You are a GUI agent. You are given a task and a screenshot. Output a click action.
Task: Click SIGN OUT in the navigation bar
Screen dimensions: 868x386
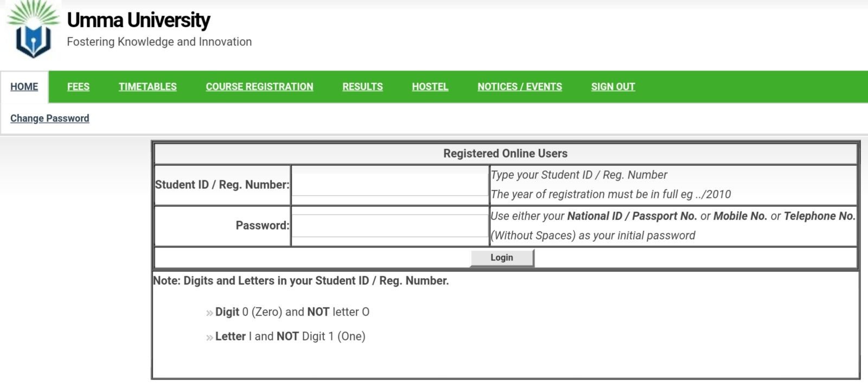coord(613,87)
